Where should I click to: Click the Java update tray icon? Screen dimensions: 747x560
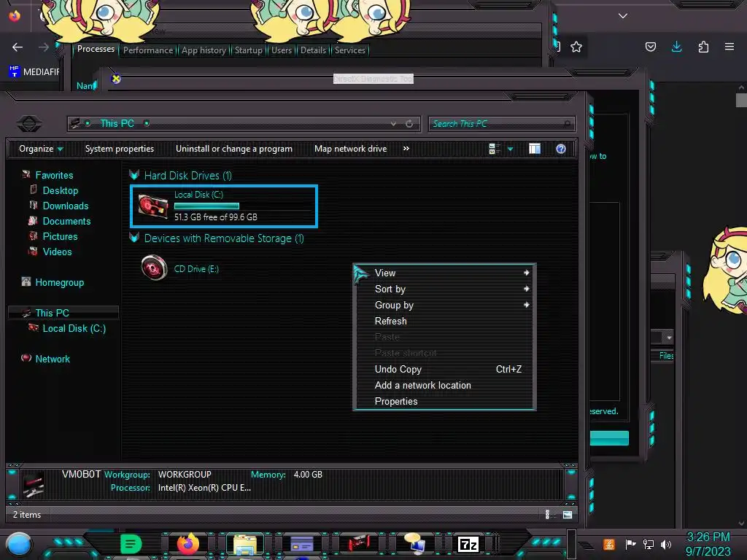[x=609, y=544]
